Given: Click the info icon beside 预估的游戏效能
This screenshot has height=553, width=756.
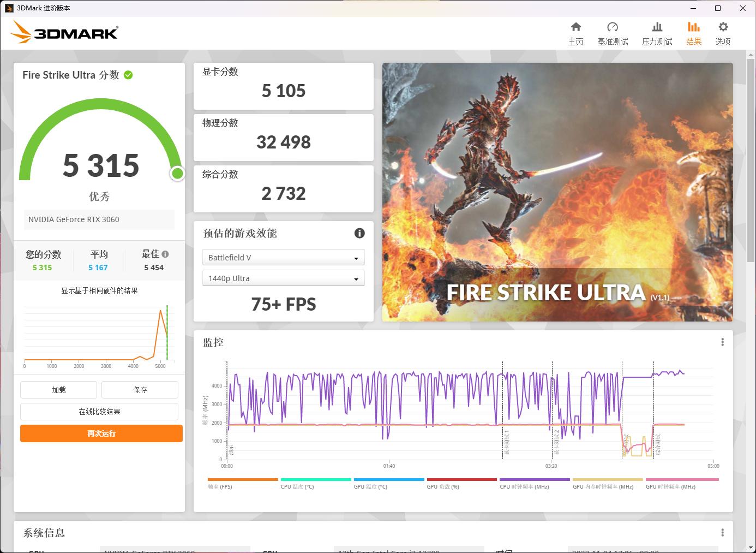Looking at the screenshot, I should [359, 233].
